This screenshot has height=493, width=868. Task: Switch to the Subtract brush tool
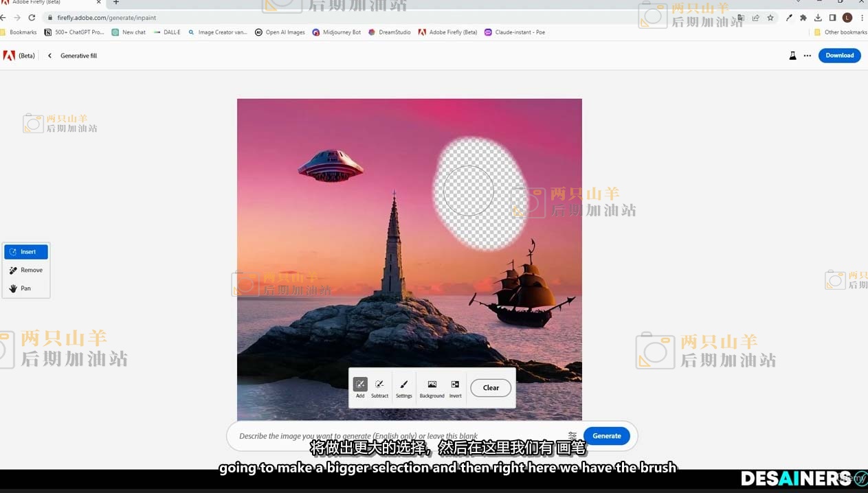379,387
